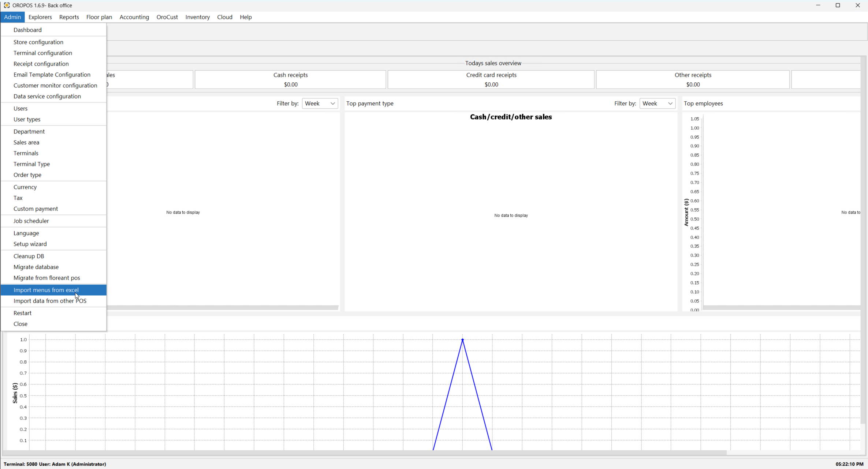The image size is (868, 469).
Task: Select Users menu entry
Action: pos(53,109)
